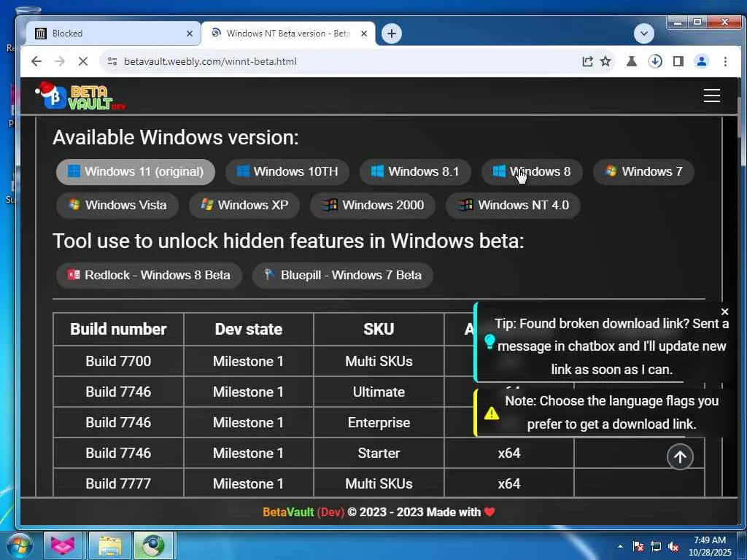Click the Enterprise SKU cell
747x560 pixels.
pos(379,422)
